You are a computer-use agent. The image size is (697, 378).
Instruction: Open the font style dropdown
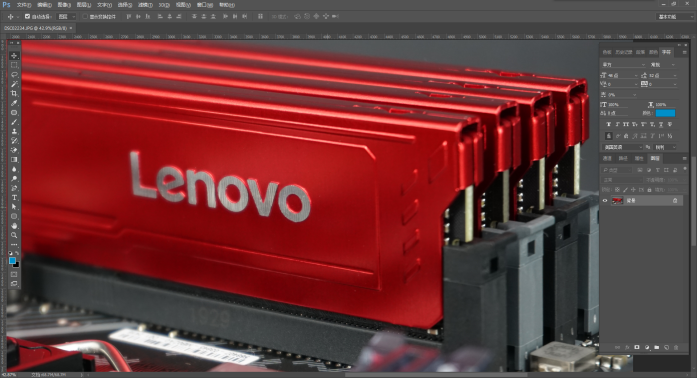click(x=662, y=65)
